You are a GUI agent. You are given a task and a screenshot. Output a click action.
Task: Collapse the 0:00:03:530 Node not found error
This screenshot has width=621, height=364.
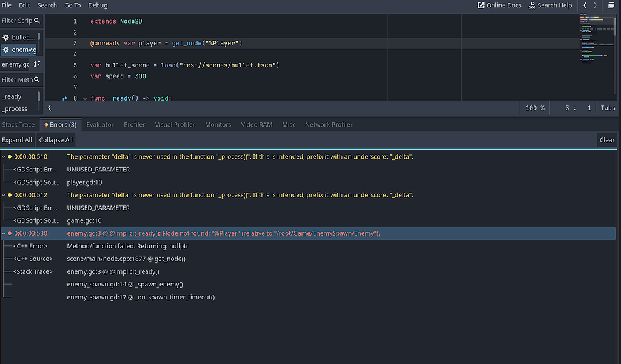(x=4, y=233)
